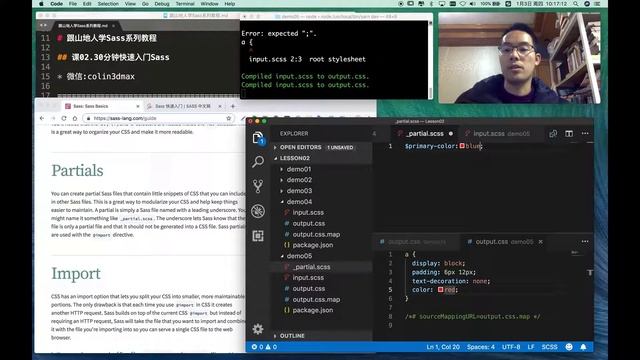The height and width of the screenshot is (360, 640).
Task: Bookmark the page with star icon
Action: (x=229, y=118)
